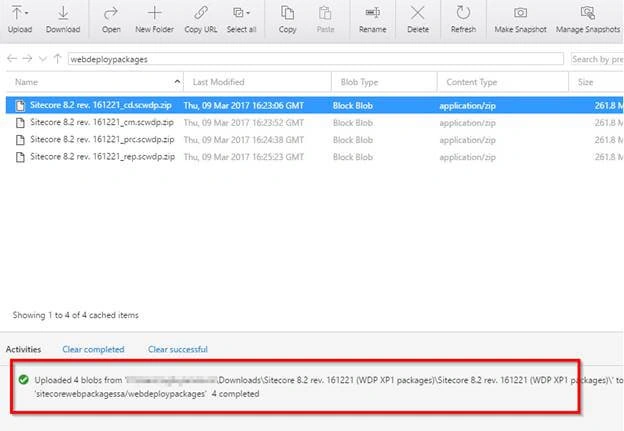This screenshot has height=431, width=624.
Task: Expand the Select all dropdown arrow
Action: [248, 13]
